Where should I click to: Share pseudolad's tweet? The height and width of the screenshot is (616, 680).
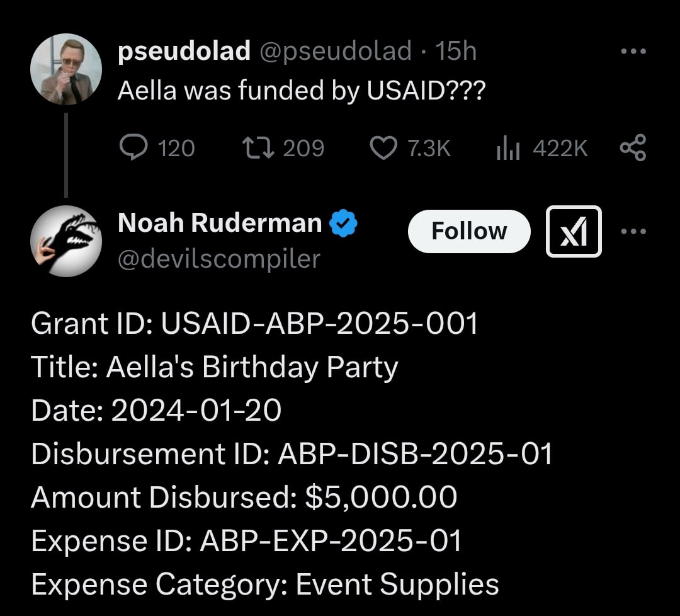click(633, 147)
